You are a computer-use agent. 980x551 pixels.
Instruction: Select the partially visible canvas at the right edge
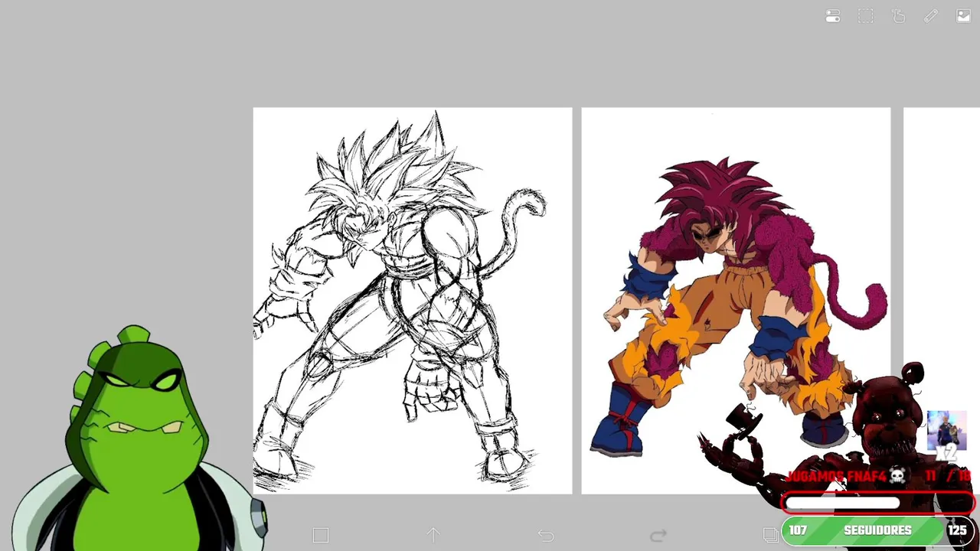[x=942, y=301]
